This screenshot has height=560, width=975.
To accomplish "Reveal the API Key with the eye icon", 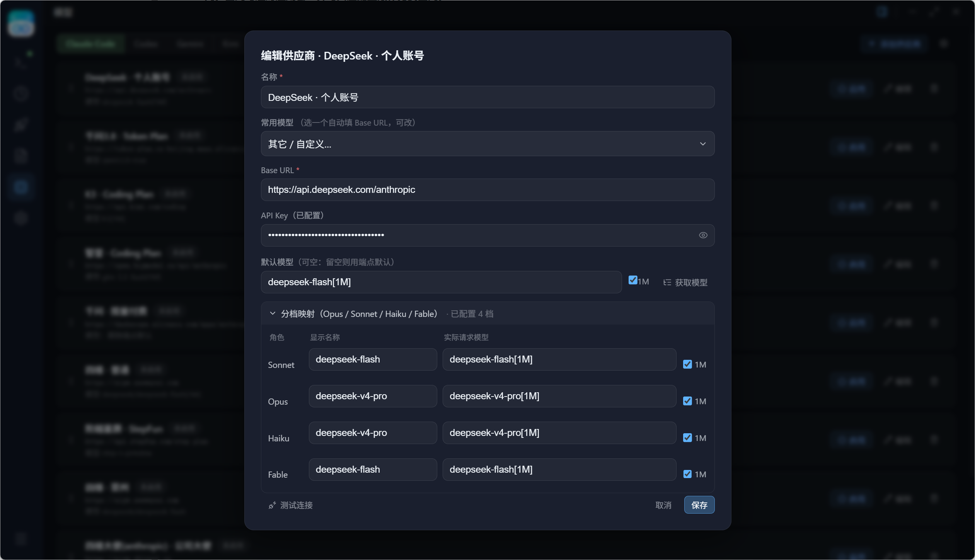I will (703, 235).
